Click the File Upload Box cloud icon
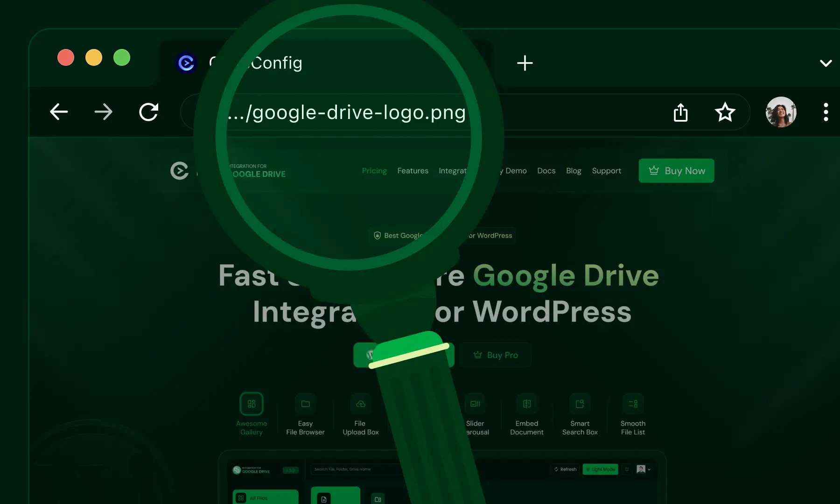The image size is (840, 504). (x=360, y=404)
